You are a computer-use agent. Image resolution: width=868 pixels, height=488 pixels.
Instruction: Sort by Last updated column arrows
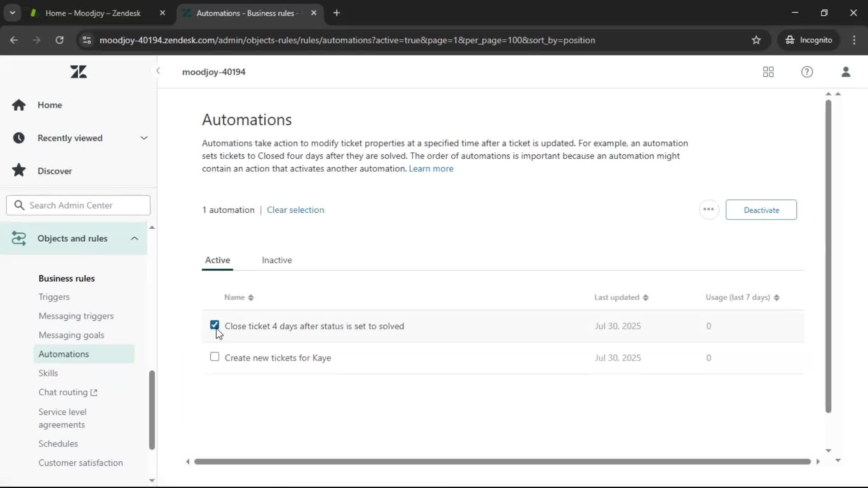point(646,297)
